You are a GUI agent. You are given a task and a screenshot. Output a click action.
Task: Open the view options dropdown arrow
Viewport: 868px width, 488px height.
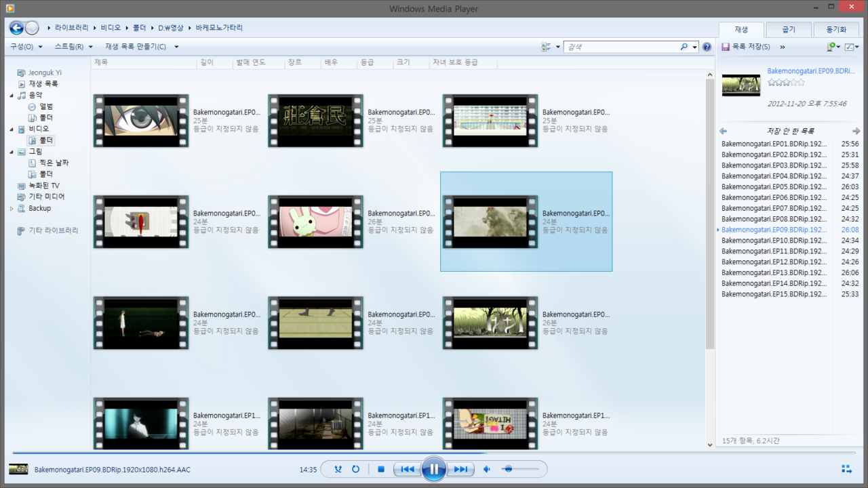tap(558, 47)
